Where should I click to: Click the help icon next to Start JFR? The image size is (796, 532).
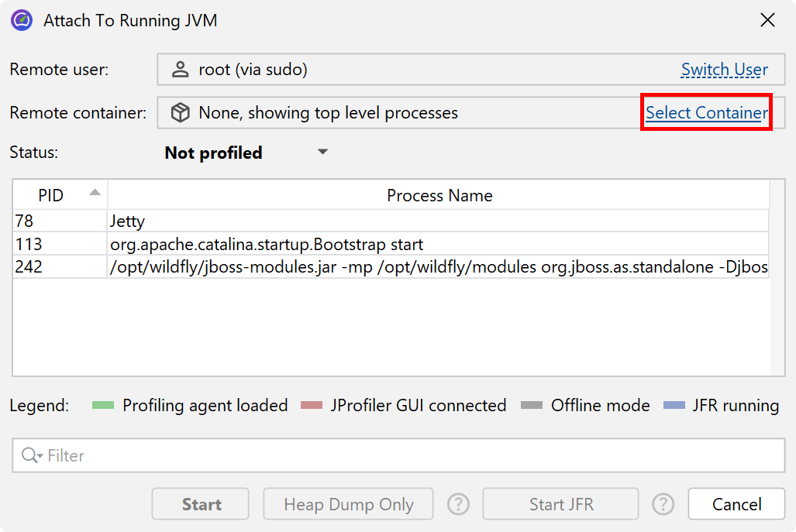click(663, 505)
